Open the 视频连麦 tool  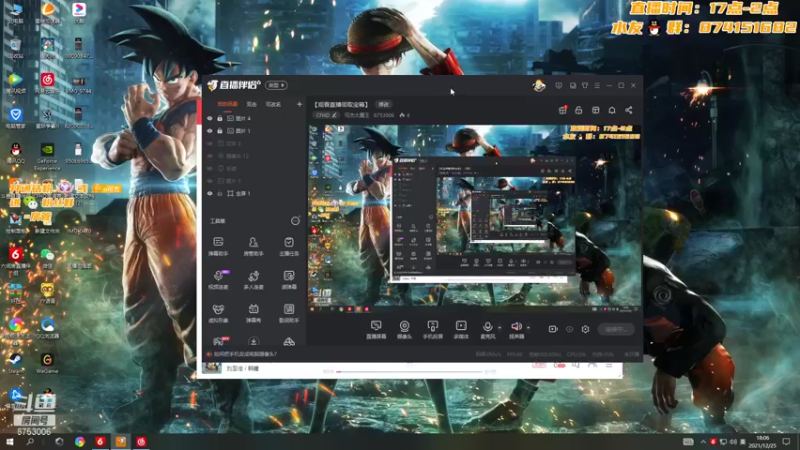(x=218, y=280)
